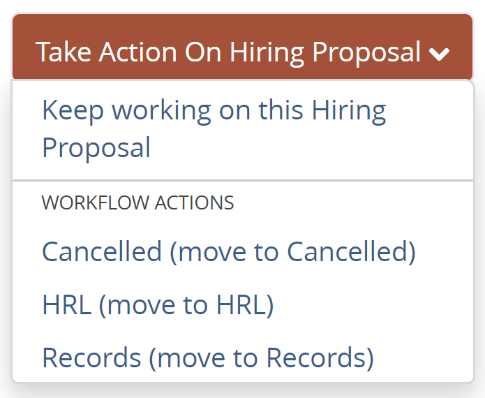
Task: Pick the first workflow action, Cancelled
Action: (242, 252)
